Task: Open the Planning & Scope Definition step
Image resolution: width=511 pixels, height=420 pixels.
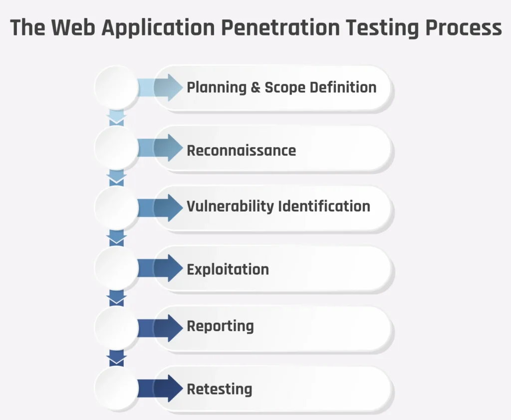Action: (x=281, y=88)
